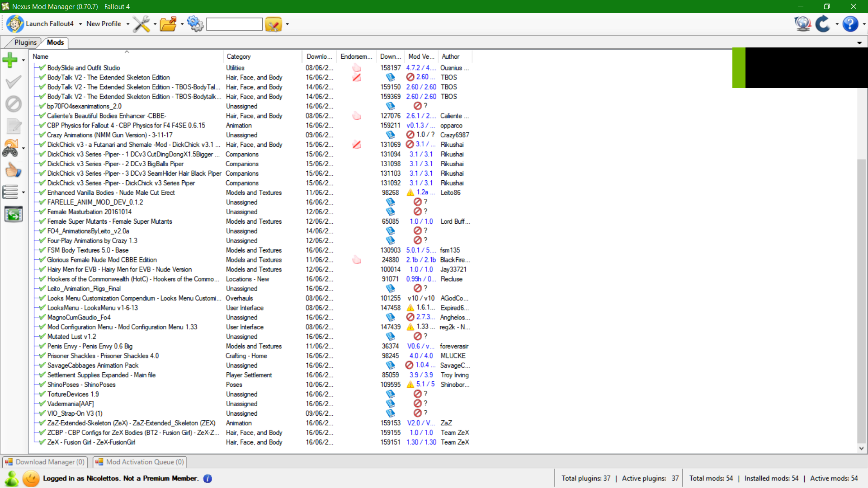Click the globe monitor icon at top right

point(803,23)
